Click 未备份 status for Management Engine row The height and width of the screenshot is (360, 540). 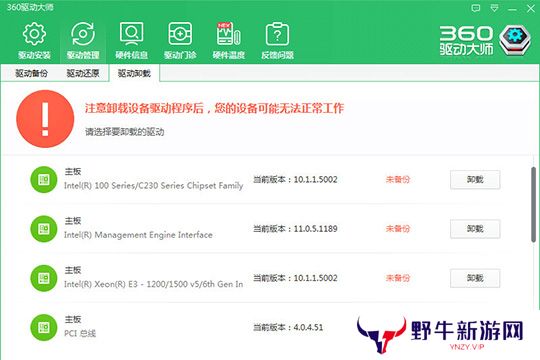click(398, 229)
